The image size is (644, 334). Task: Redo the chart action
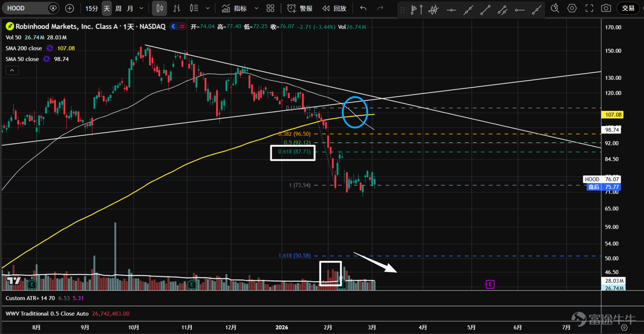[380, 8]
